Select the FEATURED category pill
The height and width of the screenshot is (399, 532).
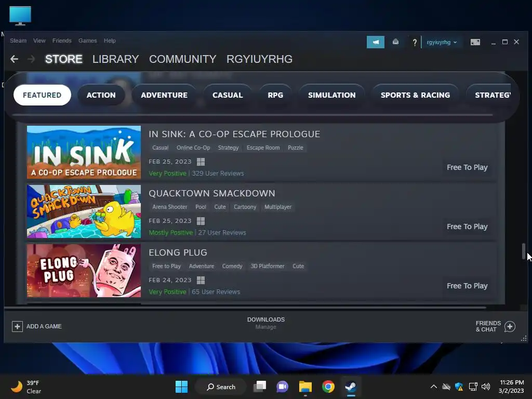pos(42,95)
